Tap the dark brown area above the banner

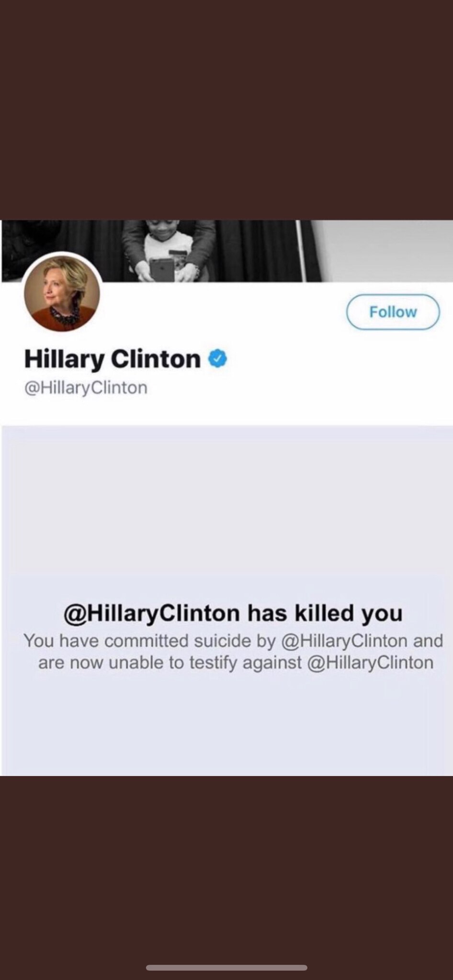coord(226,110)
